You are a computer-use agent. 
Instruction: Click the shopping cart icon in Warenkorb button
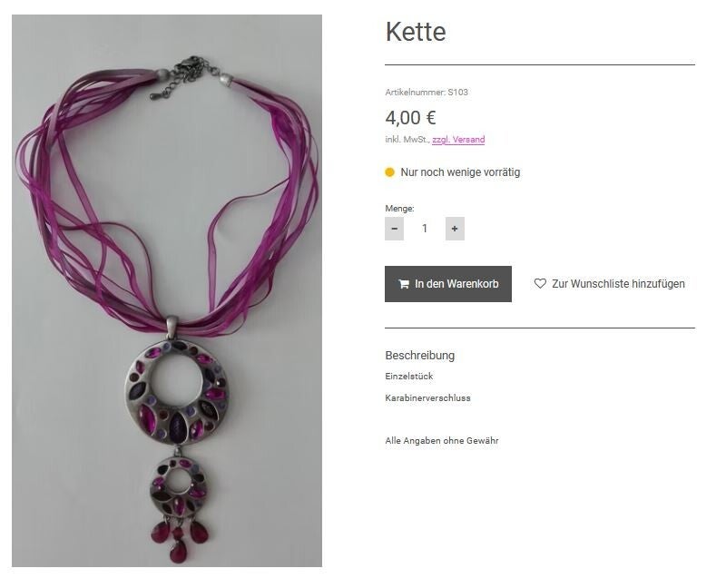click(x=404, y=284)
